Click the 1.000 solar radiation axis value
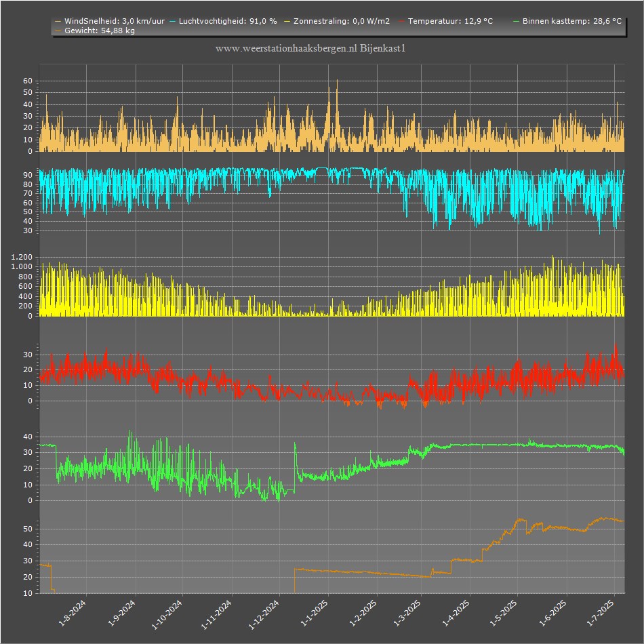This screenshot has height=644, width=644. [x=22, y=266]
